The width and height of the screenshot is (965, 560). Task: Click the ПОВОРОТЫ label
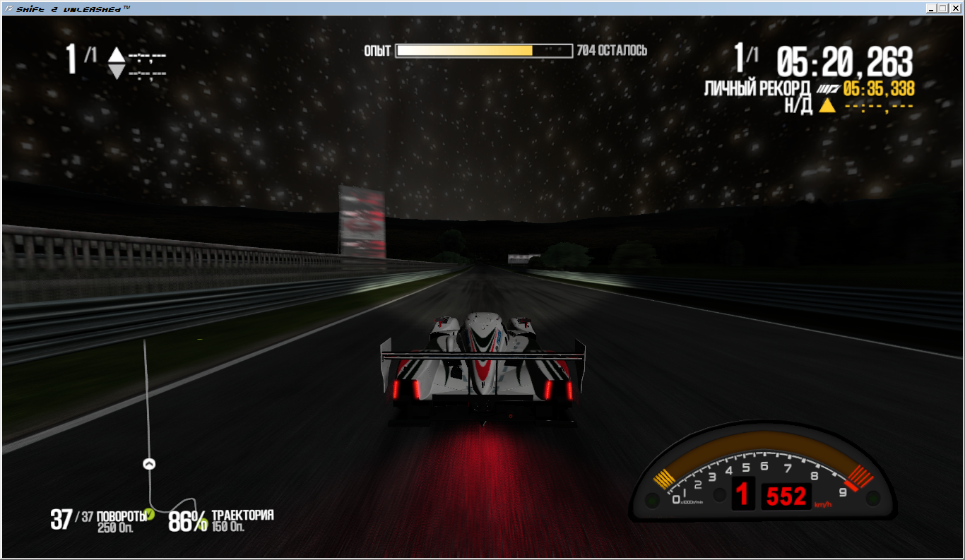(x=121, y=516)
